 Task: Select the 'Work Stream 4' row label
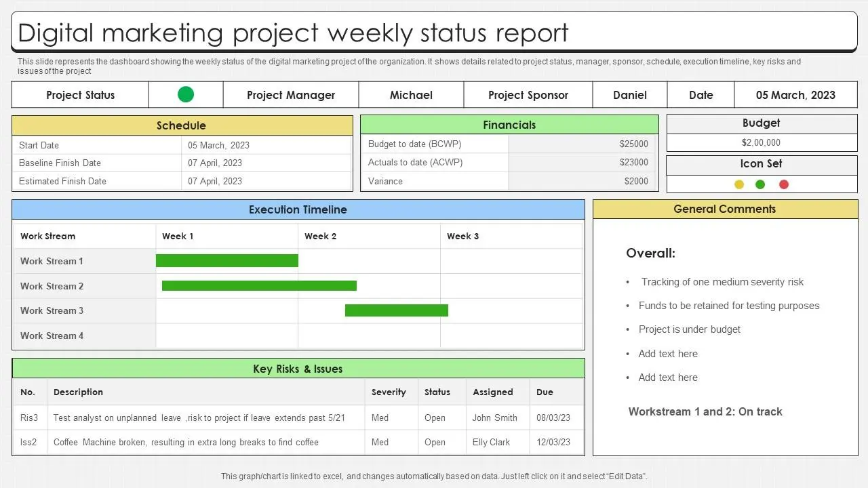click(52, 335)
